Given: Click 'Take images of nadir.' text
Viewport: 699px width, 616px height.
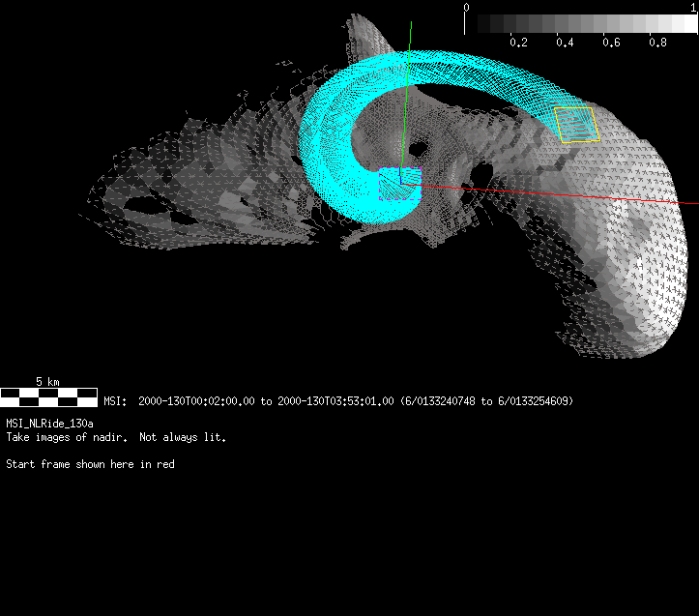Looking at the screenshot, I should pos(67,437).
